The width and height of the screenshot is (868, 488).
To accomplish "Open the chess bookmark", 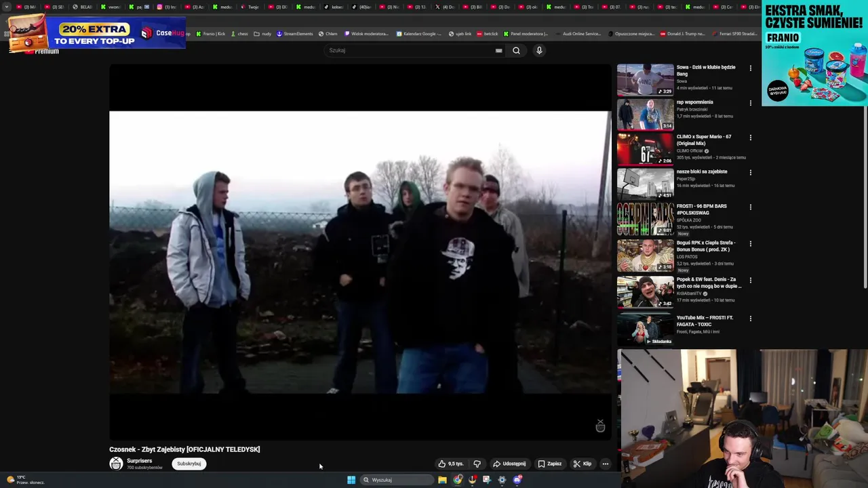I will click(x=239, y=34).
